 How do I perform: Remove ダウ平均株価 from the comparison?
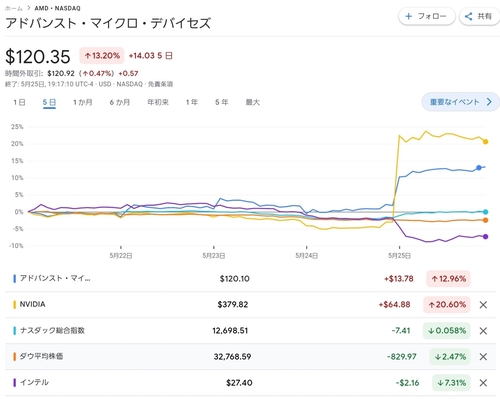[x=483, y=357]
